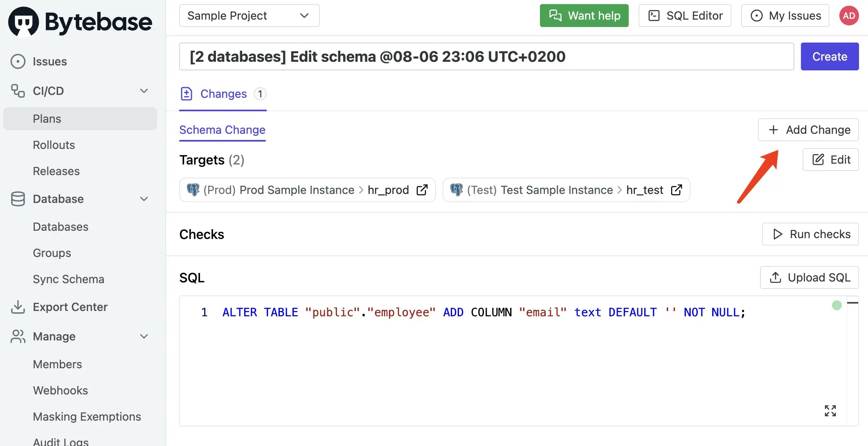The height and width of the screenshot is (446, 868).
Task: Open hr_prod external link icon
Action: pyautogui.click(x=422, y=190)
